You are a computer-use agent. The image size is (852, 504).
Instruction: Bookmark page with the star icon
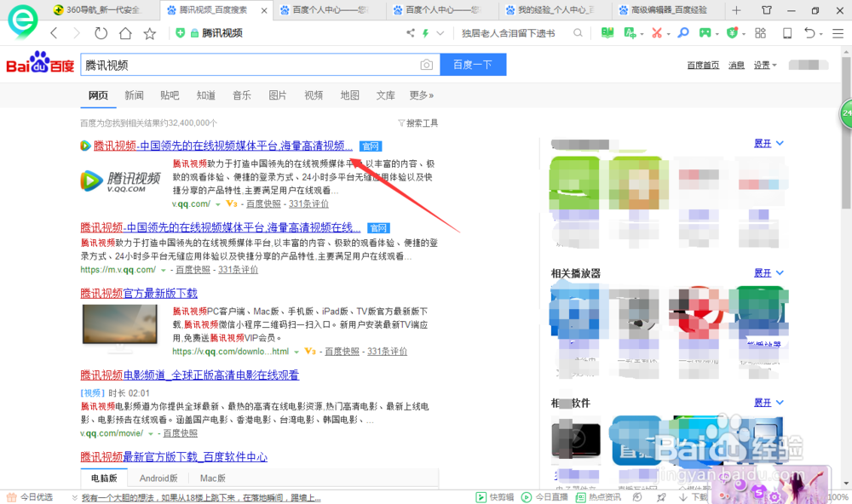click(x=149, y=33)
